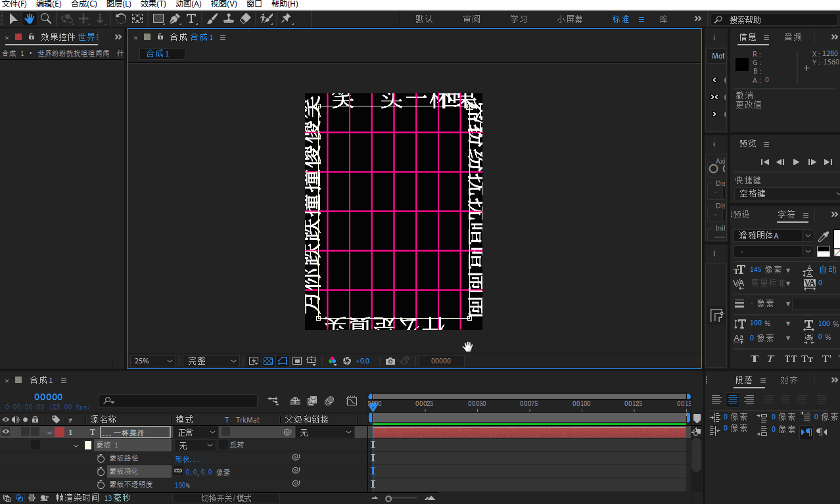Open the 完整 resolution dropdown
The image size is (840, 504).
coord(211,361)
